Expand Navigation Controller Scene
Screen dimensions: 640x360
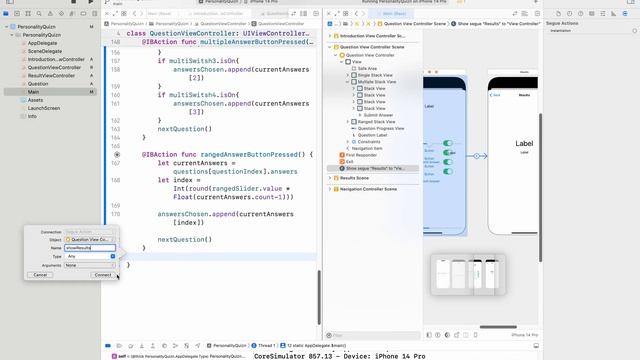click(330, 189)
